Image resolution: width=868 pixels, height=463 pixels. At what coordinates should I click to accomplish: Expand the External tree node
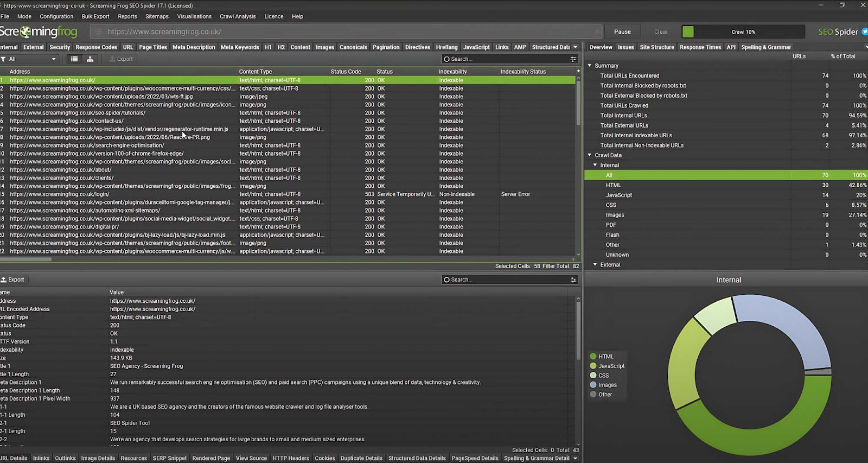pyautogui.click(x=595, y=265)
